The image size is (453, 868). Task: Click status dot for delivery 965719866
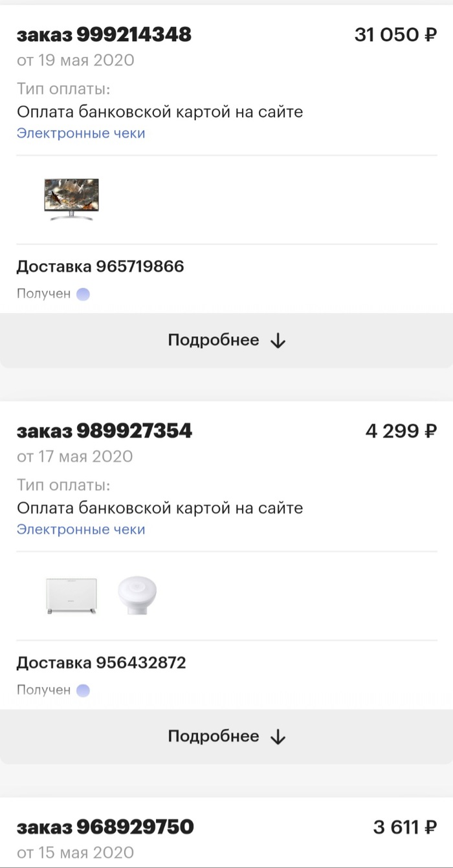coord(83,294)
